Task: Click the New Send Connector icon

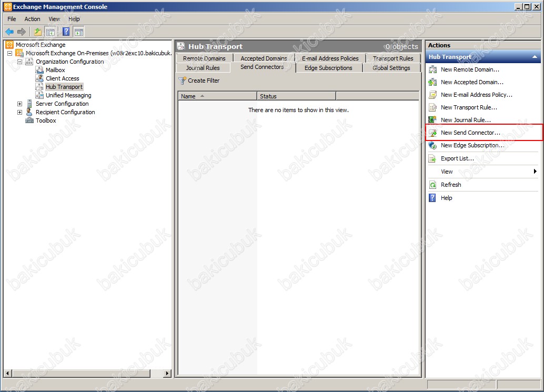Action: [432, 133]
